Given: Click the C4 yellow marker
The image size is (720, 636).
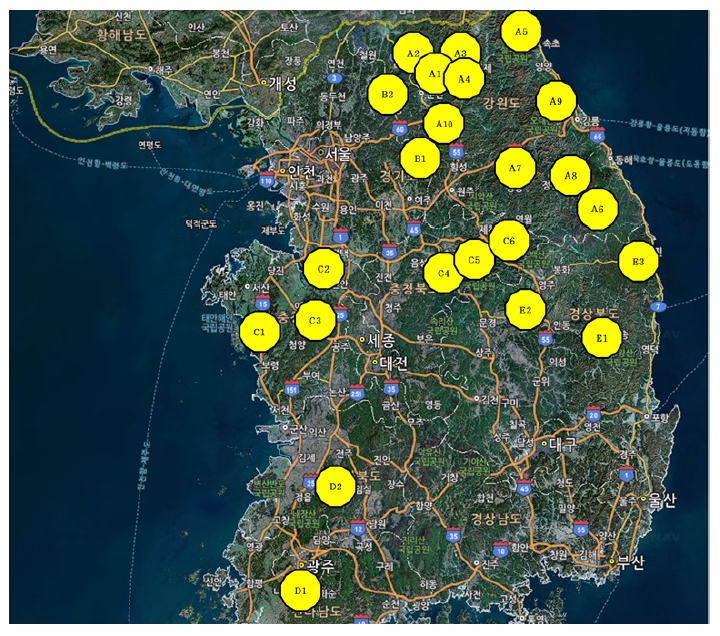Looking at the screenshot, I should pyautogui.click(x=443, y=272).
